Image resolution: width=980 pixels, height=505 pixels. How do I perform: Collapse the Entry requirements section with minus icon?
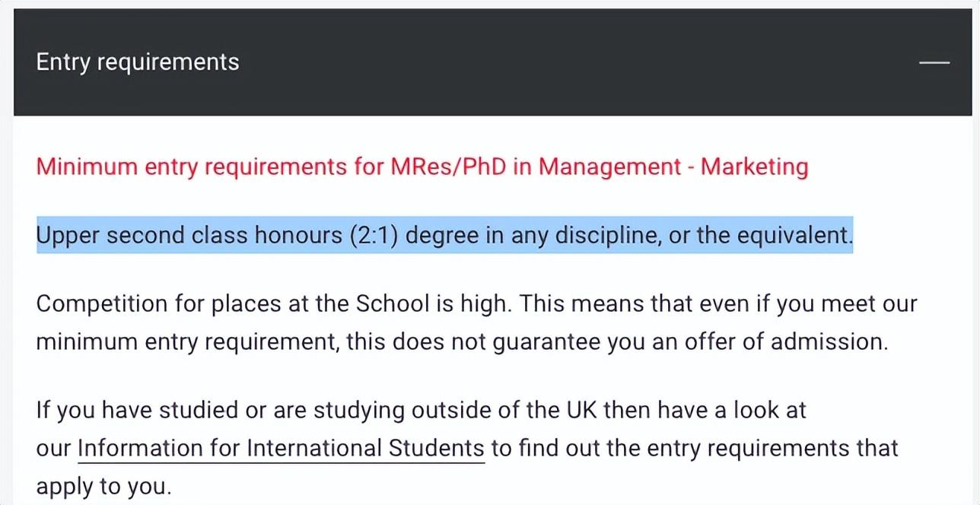tap(934, 62)
